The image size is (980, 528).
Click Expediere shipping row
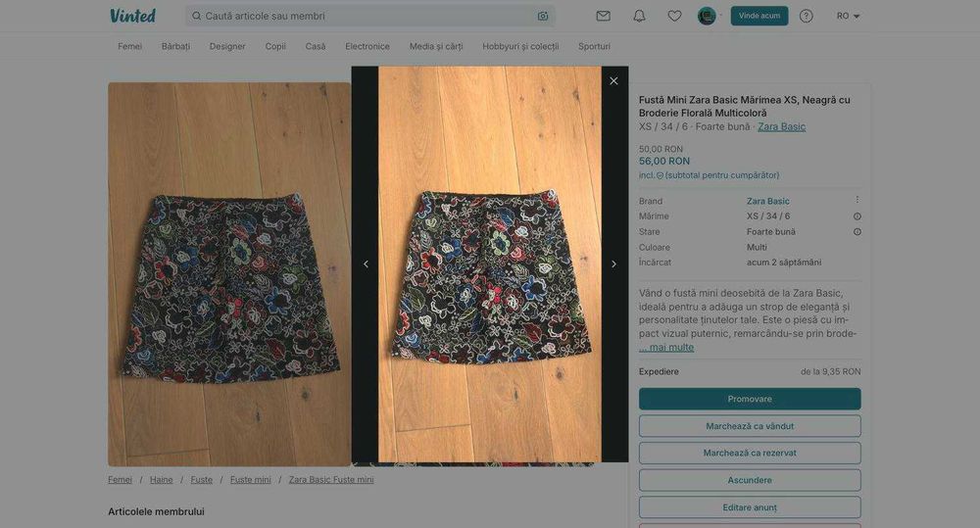pyautogui.click(x=750, y=372)
